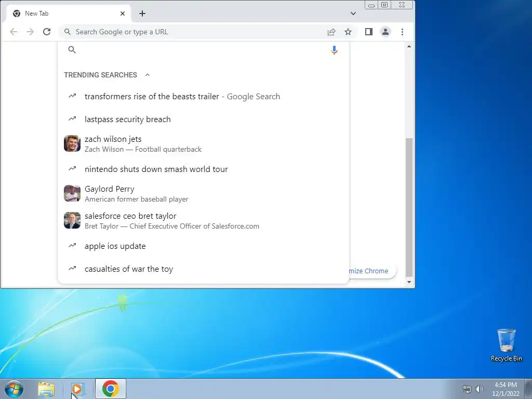Click the page scrollbar up arrow
The width and height of the screenshot is (532, 399).
click(x=409, y=46)
